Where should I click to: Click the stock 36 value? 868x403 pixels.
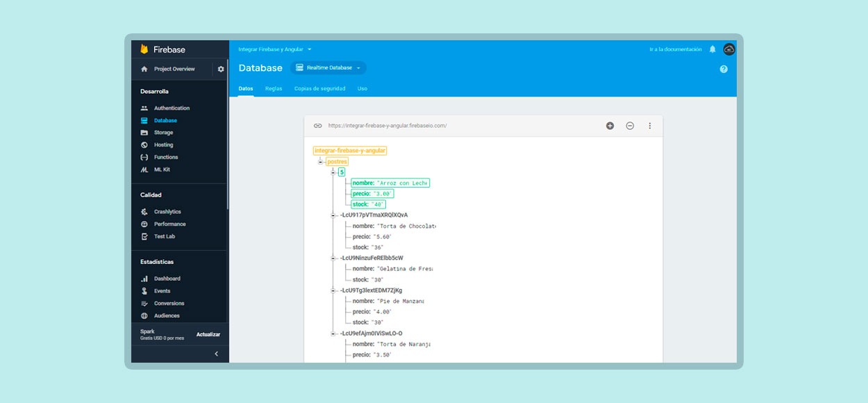(378, 247)
